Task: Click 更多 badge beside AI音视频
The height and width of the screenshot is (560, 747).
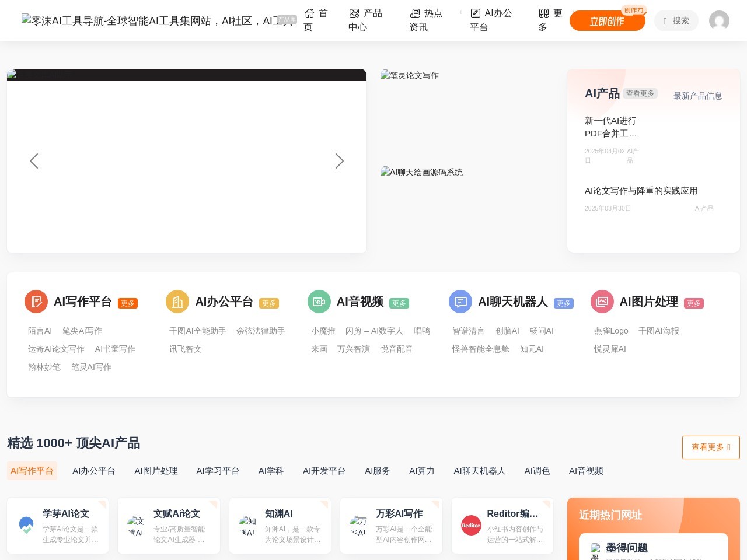Action: 399,303
